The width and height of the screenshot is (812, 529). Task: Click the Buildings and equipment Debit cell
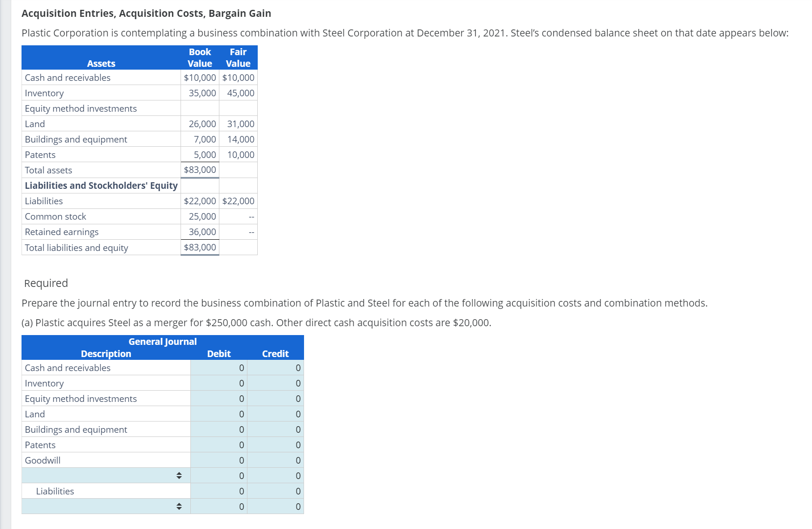click(219, 429)
